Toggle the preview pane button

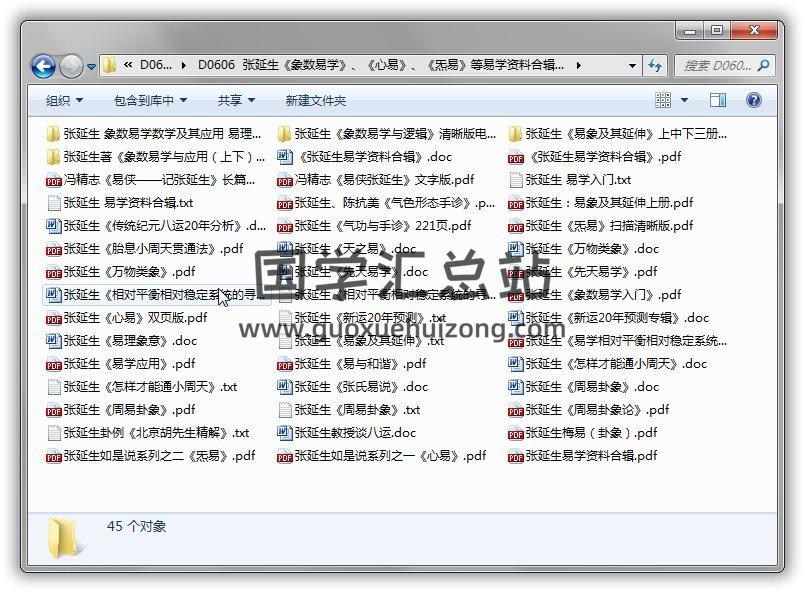tap(718, 100)
